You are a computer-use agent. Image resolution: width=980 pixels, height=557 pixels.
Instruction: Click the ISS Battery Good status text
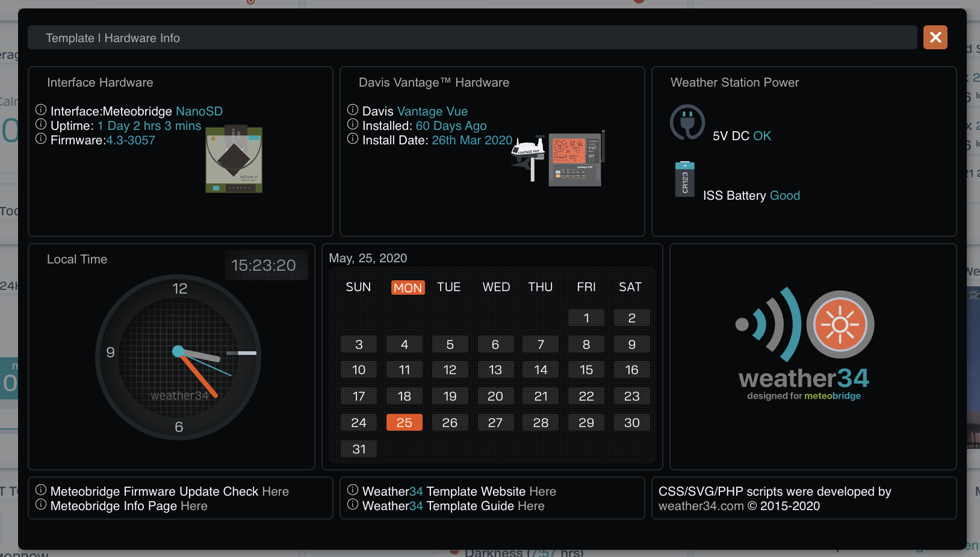[x=751, y=195]
